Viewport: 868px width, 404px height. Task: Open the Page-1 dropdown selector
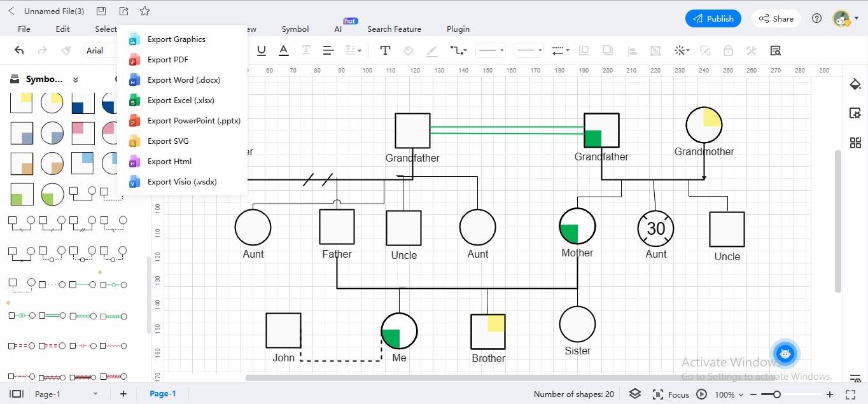pyautogui.click(x=66, y=394)
